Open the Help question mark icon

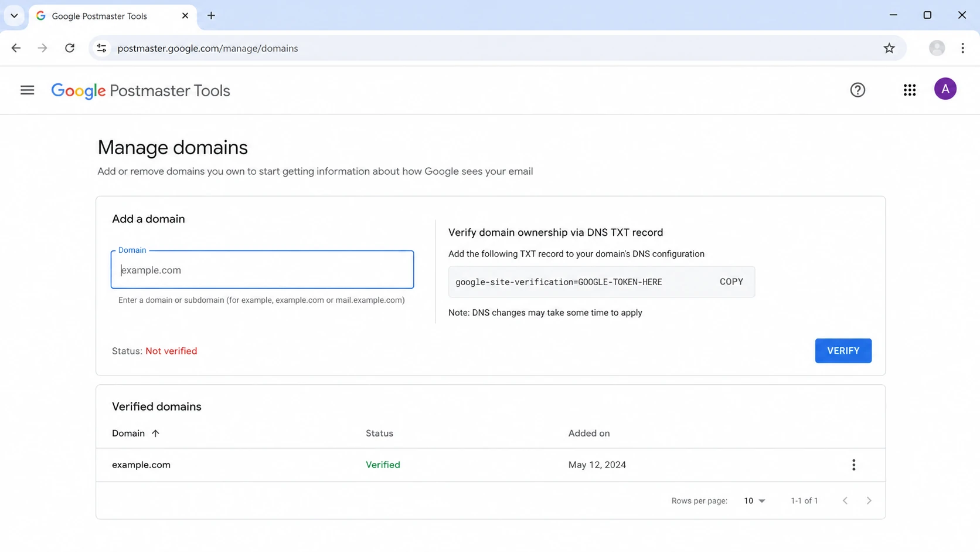[857, 90]
